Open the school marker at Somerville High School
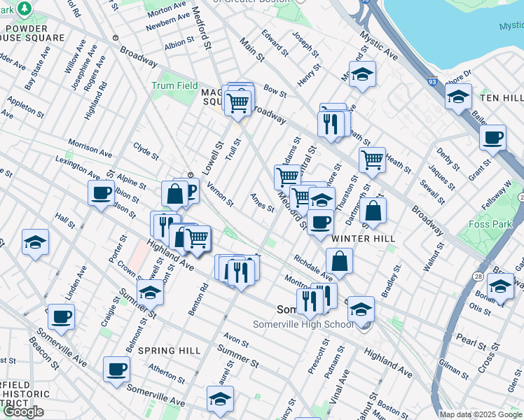 pos(361,309)
